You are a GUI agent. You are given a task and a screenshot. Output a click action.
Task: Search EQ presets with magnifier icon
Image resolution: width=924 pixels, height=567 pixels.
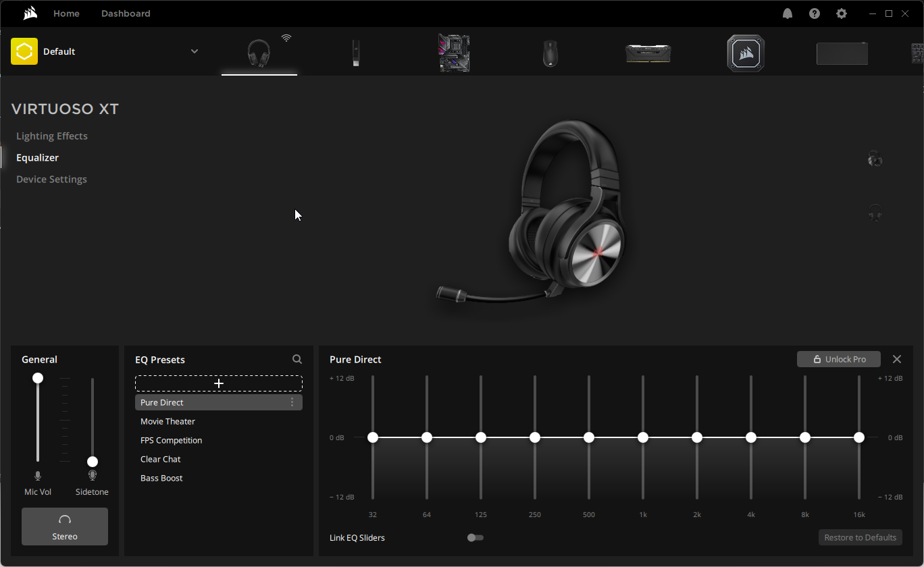[x=297, y=360]
